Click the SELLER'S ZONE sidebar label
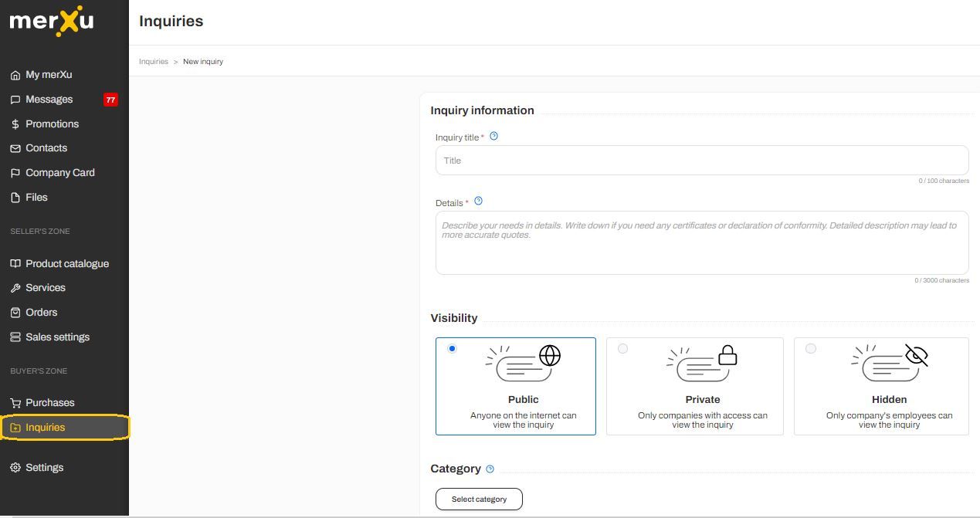 coord(40,232)
